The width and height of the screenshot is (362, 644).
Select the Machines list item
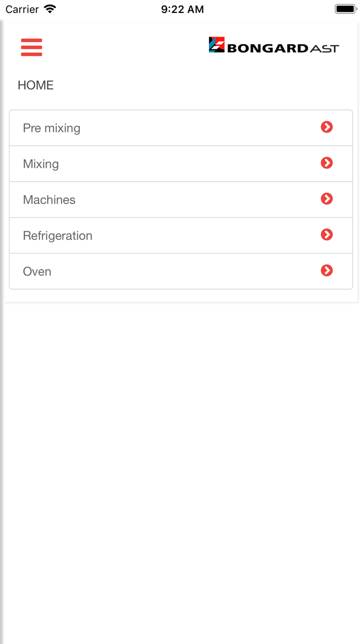[49, 200]
